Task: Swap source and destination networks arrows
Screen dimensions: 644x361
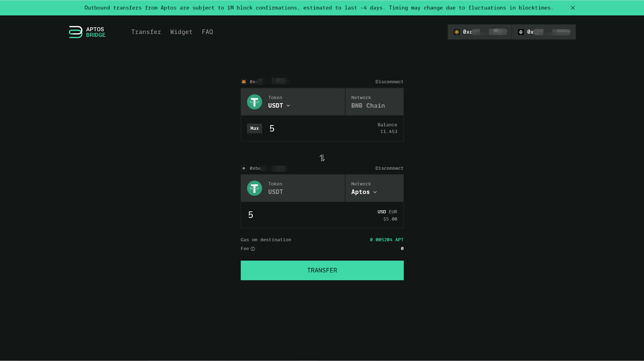Action: tap(322, 158)
